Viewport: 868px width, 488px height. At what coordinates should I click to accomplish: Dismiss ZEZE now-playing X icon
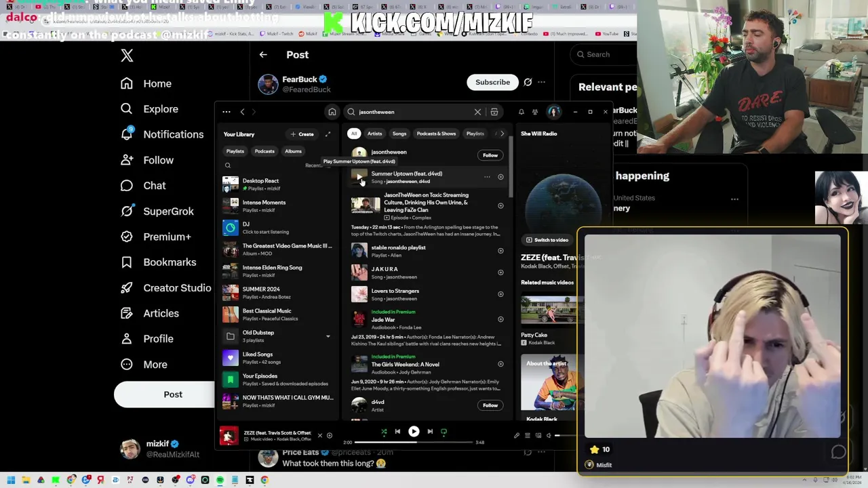tap(320, 436)
